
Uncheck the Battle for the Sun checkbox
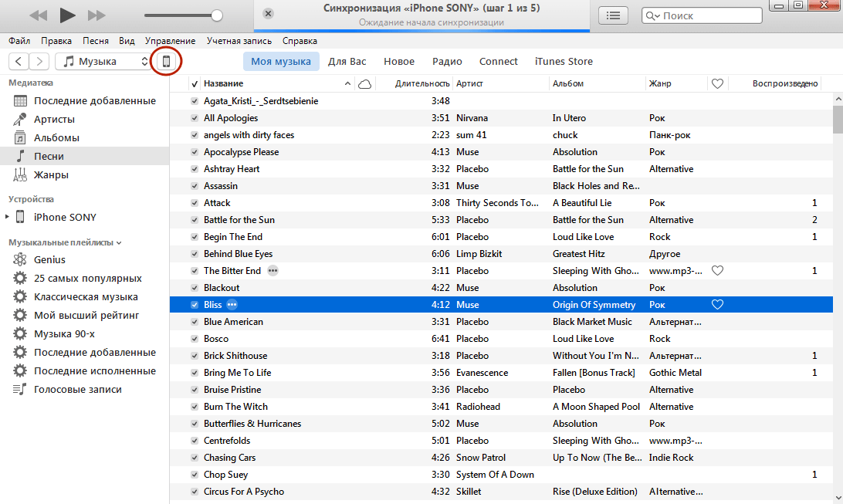(x=195, y=220)
